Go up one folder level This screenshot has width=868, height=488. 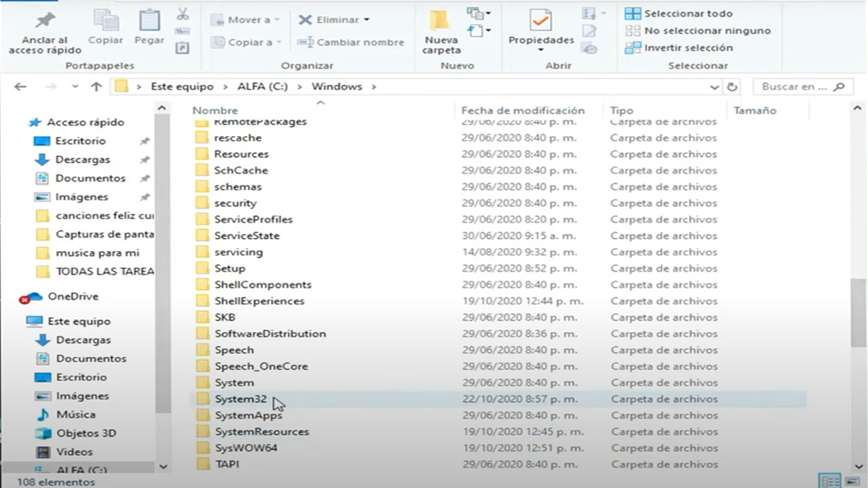96,87
